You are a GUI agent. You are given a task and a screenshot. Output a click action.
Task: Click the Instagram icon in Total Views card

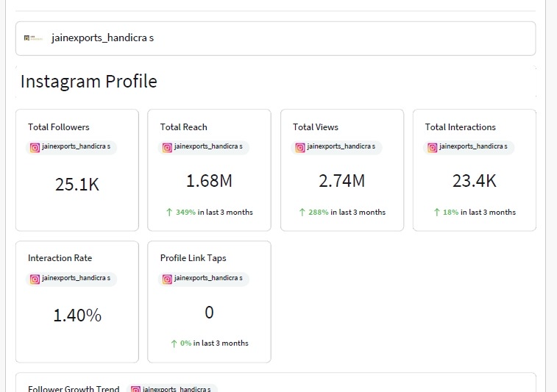(299, 147)
